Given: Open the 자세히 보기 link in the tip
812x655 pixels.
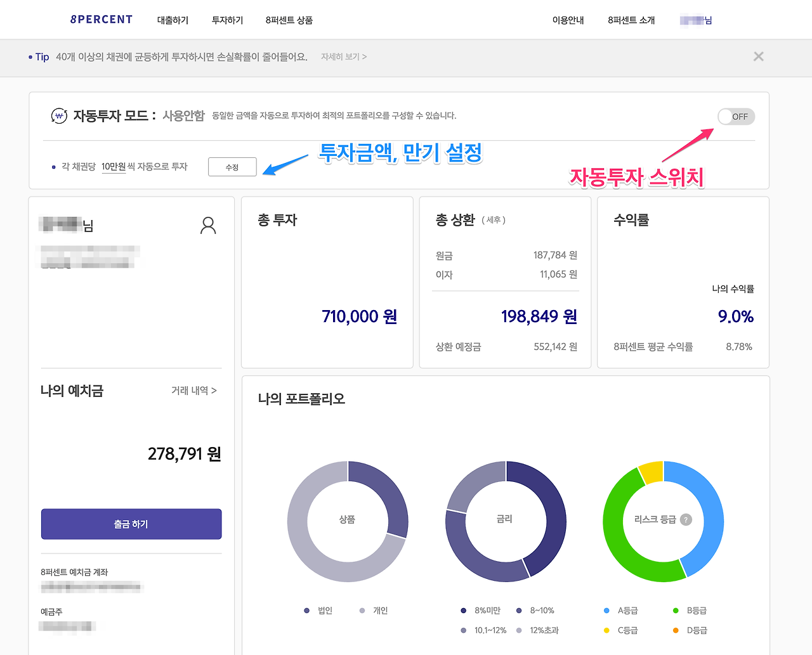Looking at the screenshot, I should click(x=343, y=56).
